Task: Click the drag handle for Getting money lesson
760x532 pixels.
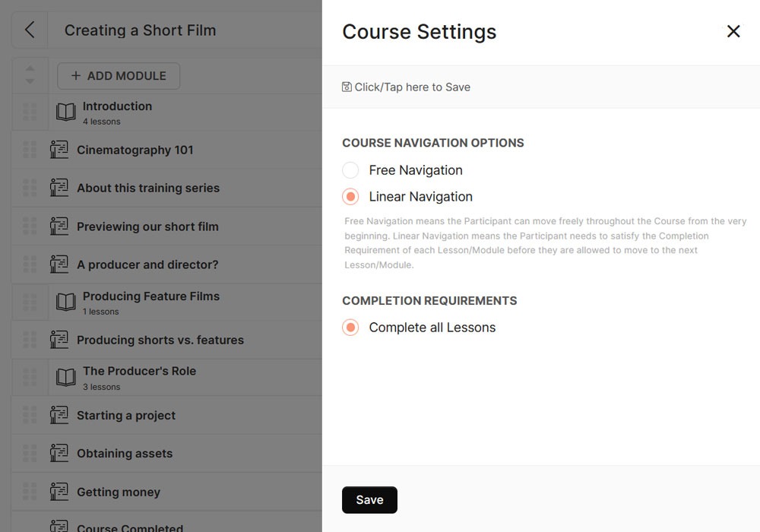Action: coord(30,492)
